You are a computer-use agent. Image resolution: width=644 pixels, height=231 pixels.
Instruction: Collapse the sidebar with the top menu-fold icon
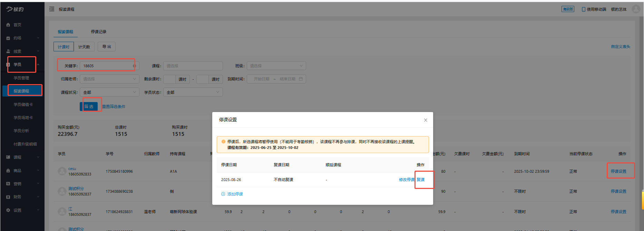click(52, 9)
